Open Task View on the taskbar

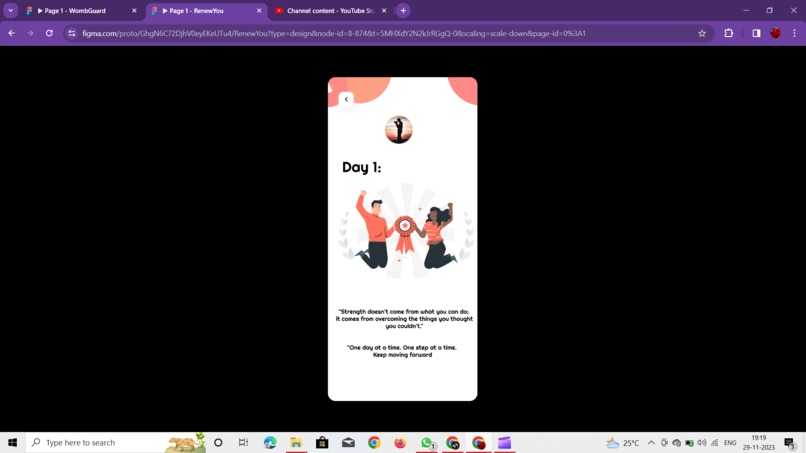click(x=244, y=443)
